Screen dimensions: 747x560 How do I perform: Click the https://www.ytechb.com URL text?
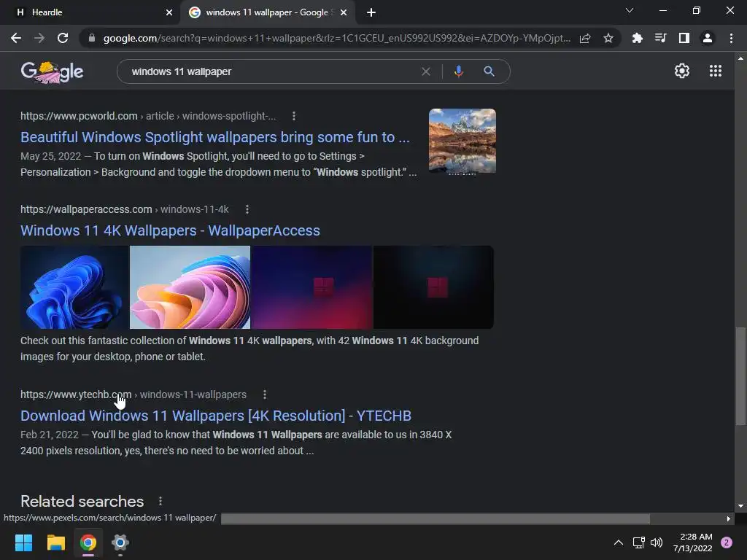[x=76, y=394]
